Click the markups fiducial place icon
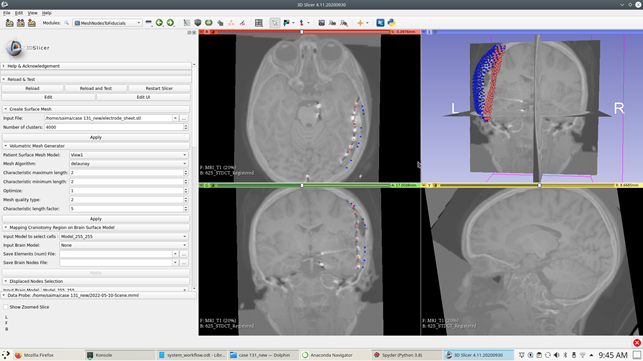Viewport: 643px width, 361px height. coord(302,23)
